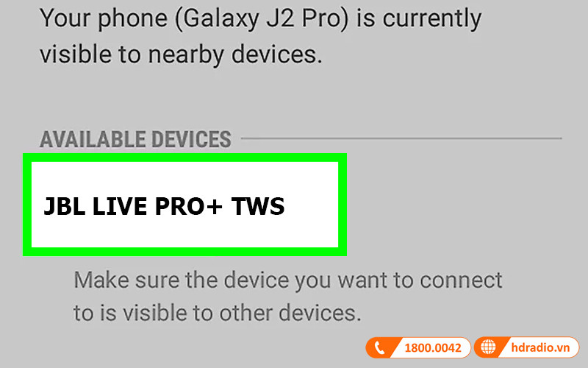Image resolution: width=588 pixels, height=368 pixels.
Task: Click the word 'currently' in visibility message
Action: point(432,19)
